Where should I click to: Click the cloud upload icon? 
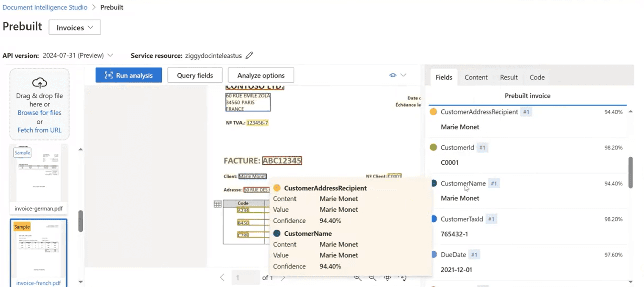point(40,83)
